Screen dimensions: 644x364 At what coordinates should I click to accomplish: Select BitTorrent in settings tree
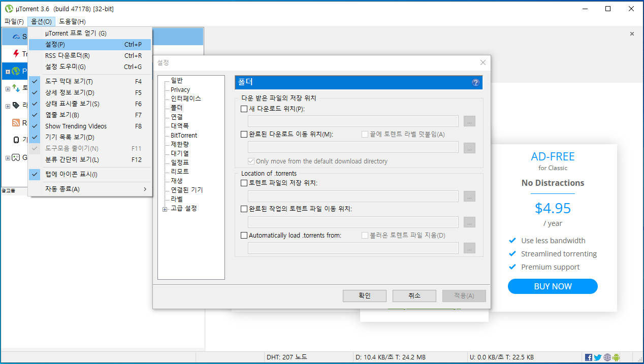point(184,135)
